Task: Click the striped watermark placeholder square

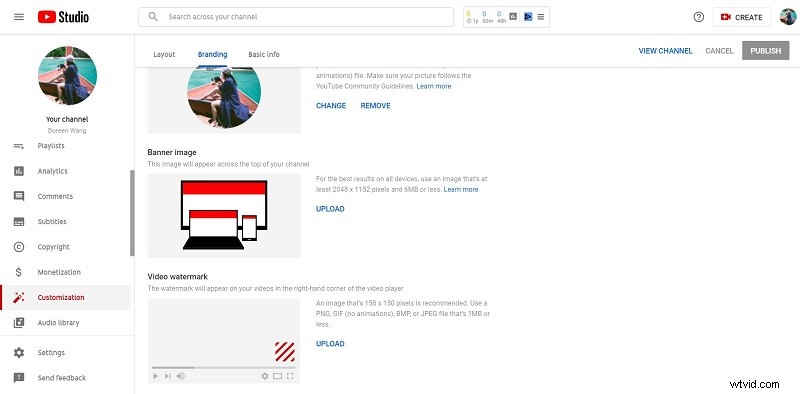Action: pyautogui.click(x=285, y=352)
